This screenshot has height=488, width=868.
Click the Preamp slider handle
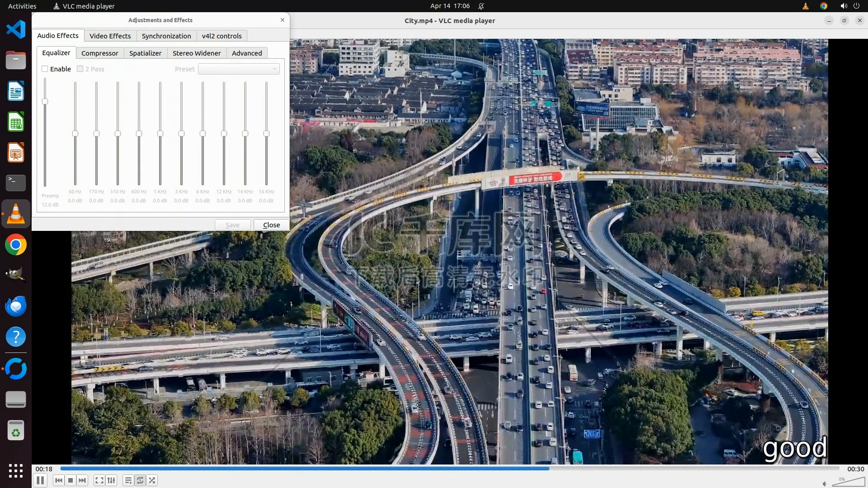click(45, 101)
